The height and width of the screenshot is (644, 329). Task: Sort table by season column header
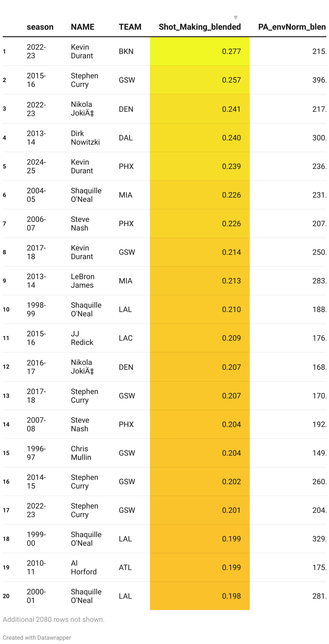40,27
